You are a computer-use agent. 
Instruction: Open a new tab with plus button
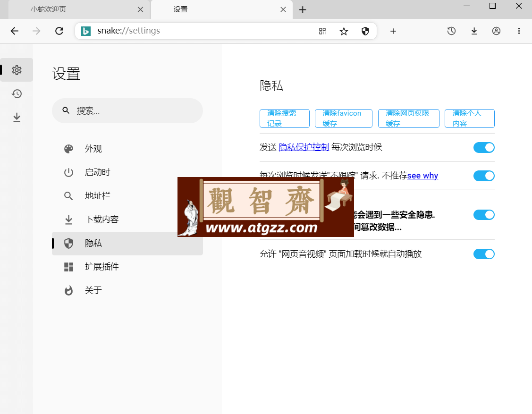click(302, 9)
